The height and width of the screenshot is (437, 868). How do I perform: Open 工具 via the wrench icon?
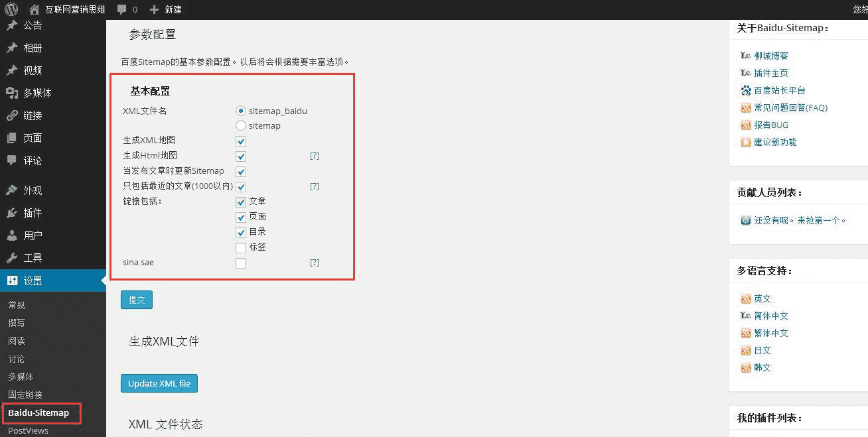click(15, 257)
